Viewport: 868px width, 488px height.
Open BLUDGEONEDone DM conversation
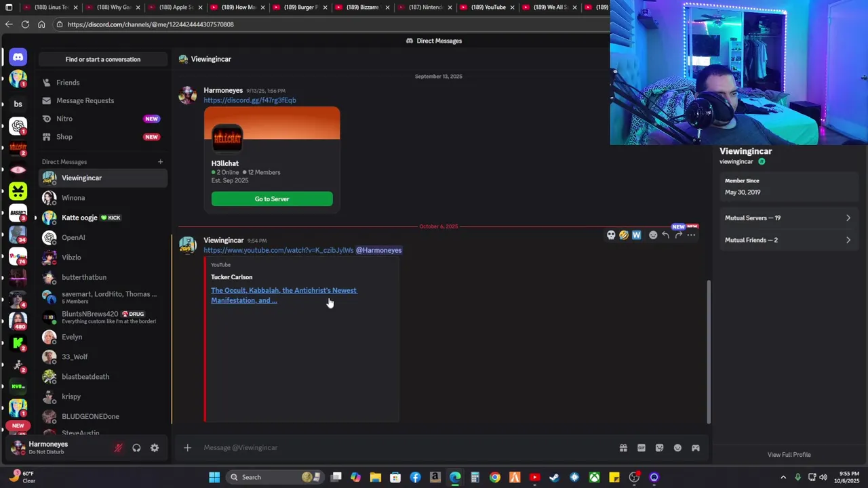(x=102, y=416)
